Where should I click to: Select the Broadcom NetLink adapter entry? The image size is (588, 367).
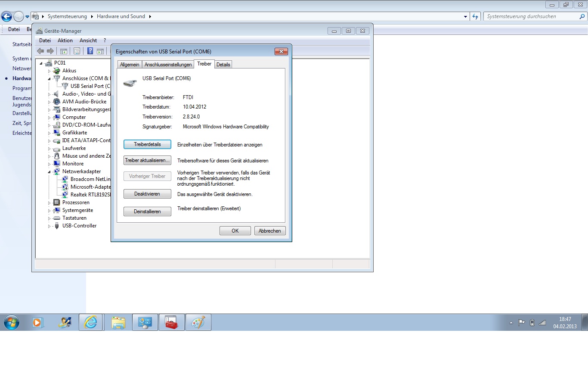(x=90, y=179)
